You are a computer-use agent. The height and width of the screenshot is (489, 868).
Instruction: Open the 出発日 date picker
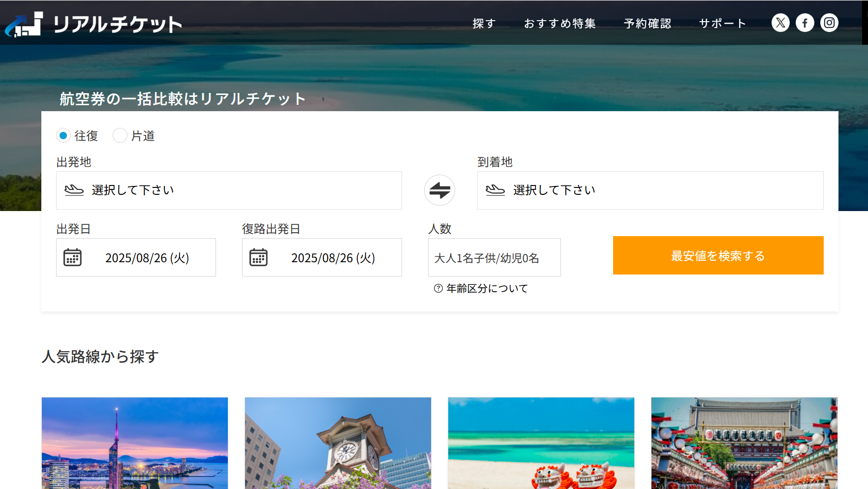point(136,257)
